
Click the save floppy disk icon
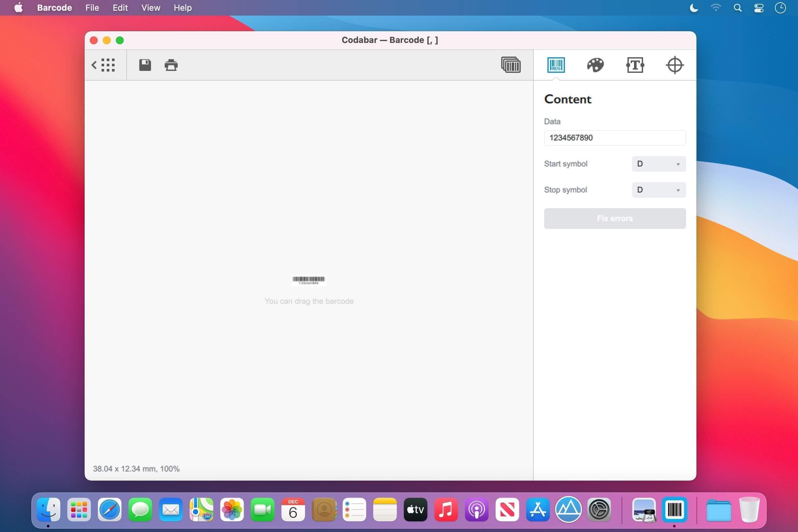pos(145,65)
